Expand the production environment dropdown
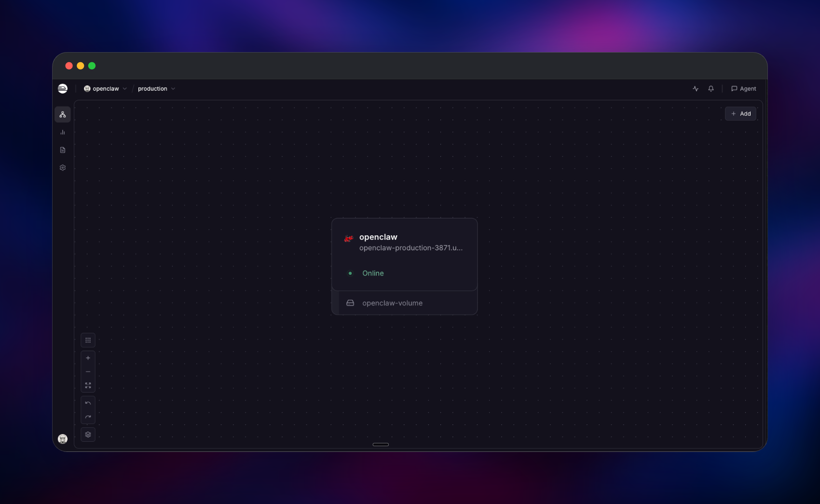 click(156, 89)
